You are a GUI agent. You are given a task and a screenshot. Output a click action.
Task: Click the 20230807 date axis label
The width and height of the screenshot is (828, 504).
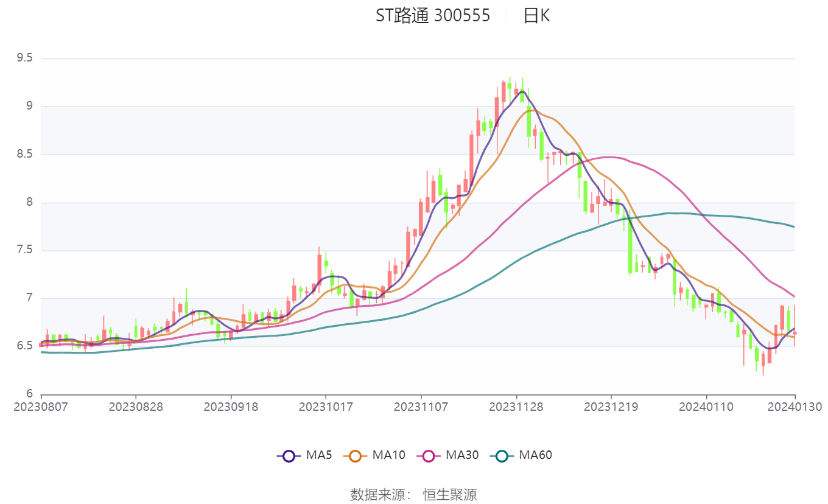click(x=41, y=407)
